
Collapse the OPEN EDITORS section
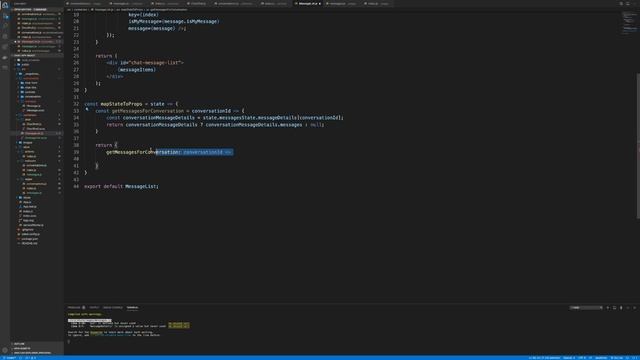click(37, 9)
